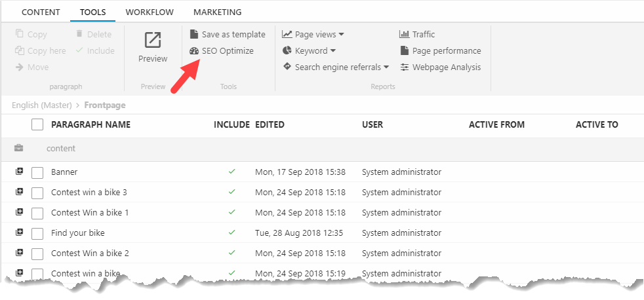The height and width of the screenshot is (300, 644).
Task: Open the Page views dropdown
Action: [313, 35]
